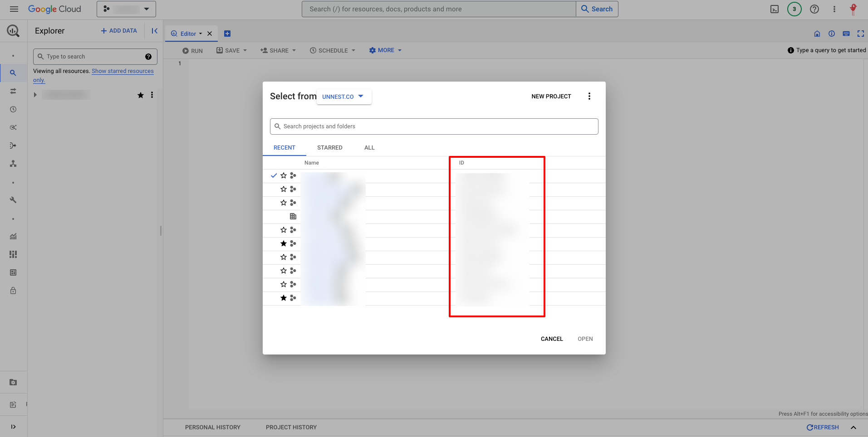The image size is (868, 437).
Task: Activate Cloud Shell terminal icon
Action: (775, 9)
